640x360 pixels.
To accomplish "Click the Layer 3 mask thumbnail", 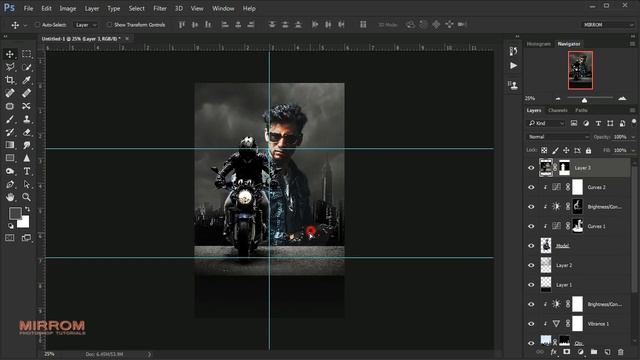I will [564, 168].
